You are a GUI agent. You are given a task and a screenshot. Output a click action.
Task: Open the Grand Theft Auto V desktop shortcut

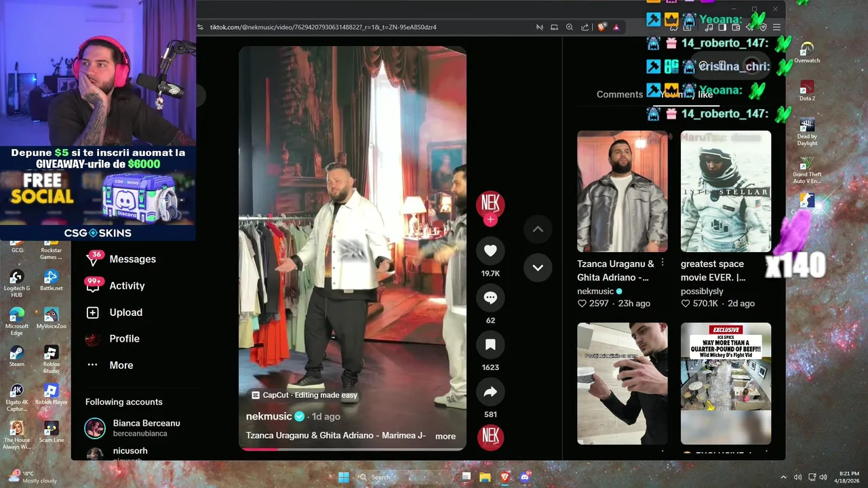click(807, 170)
